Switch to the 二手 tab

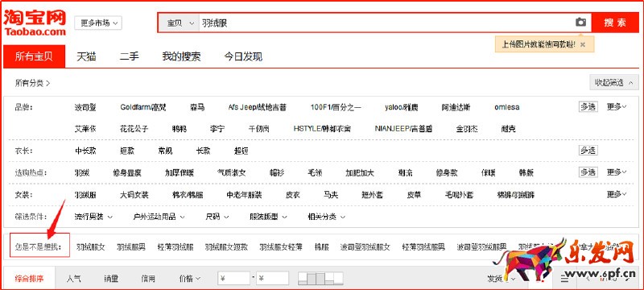click(x=129, y=56)
